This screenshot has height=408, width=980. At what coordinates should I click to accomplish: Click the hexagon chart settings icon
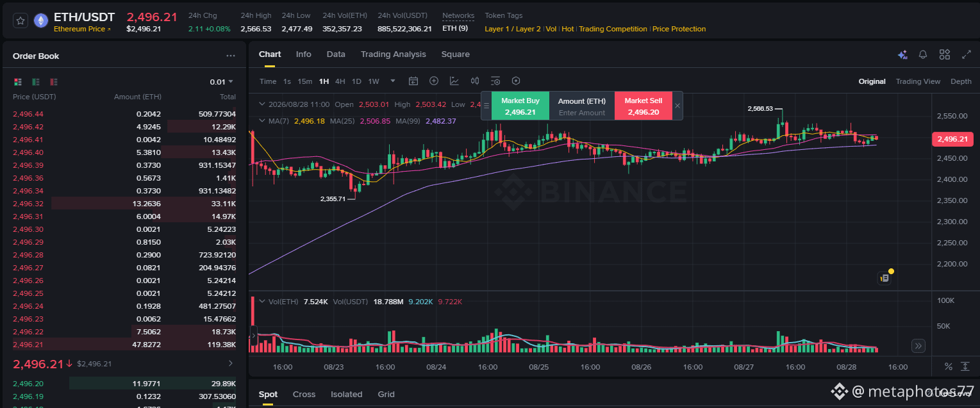[516, 81]
